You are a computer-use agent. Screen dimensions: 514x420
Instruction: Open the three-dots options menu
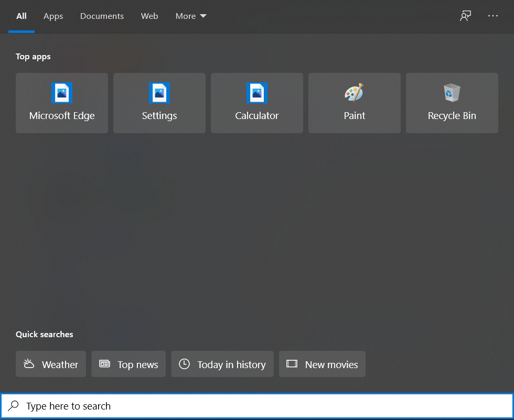pyautogui.click(x=492, y=16)
